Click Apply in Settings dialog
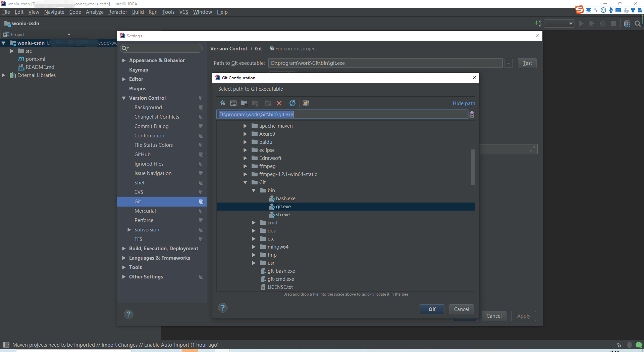This screenshot has width=644, height=352. click(523, 316)
